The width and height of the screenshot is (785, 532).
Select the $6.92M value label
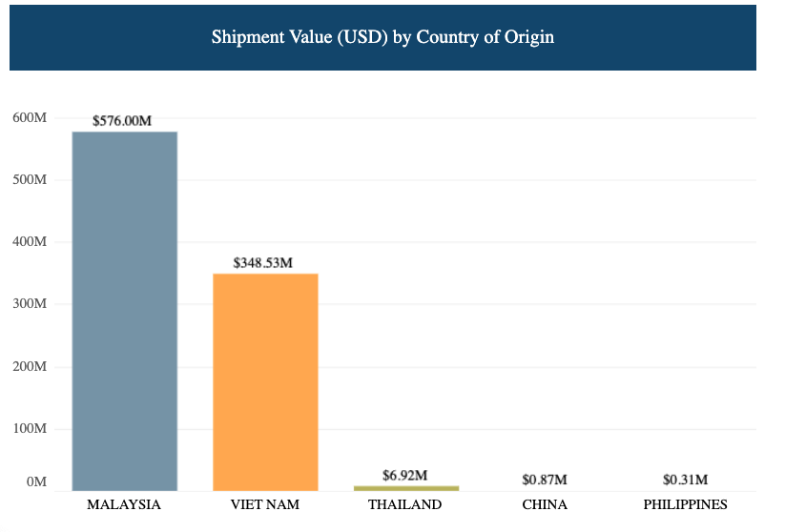coord(405,475)
